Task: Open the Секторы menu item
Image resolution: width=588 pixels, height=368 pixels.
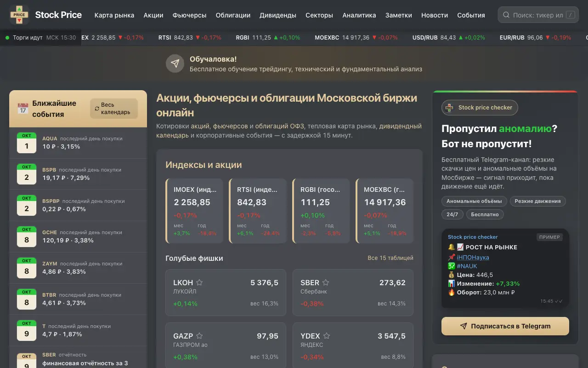Action: click(319, 15)
